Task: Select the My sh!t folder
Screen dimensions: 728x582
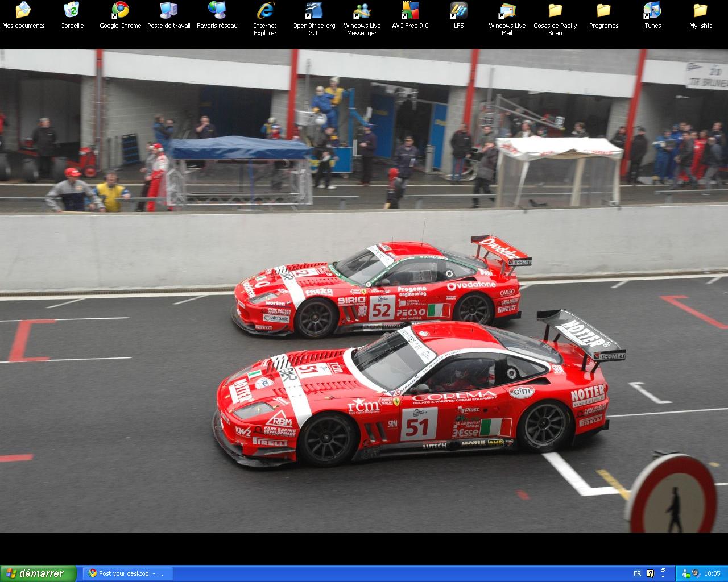Action: (700, 15)
